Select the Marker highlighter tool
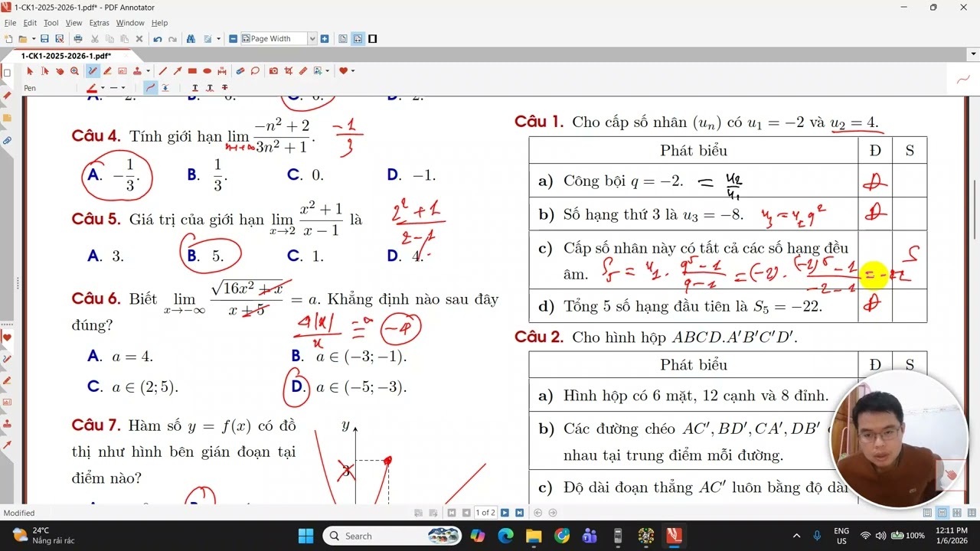The image size is (980, 551). tap(108, 70)
